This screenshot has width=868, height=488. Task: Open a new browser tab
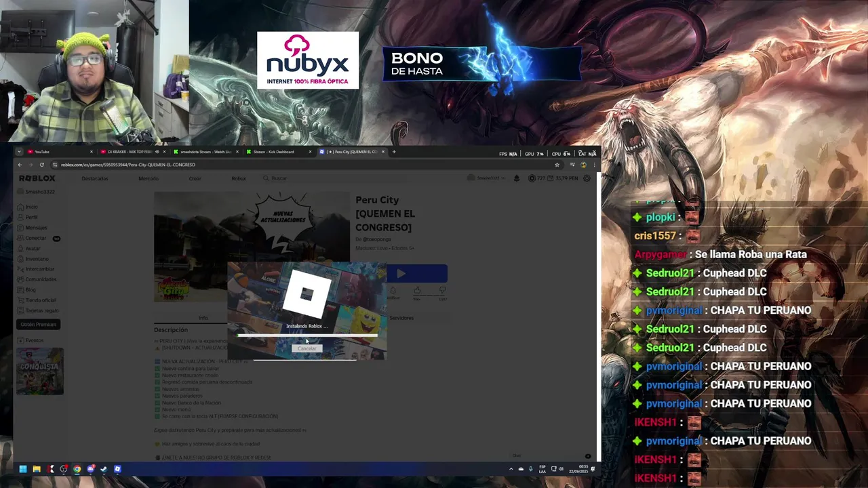coord(394,152)
